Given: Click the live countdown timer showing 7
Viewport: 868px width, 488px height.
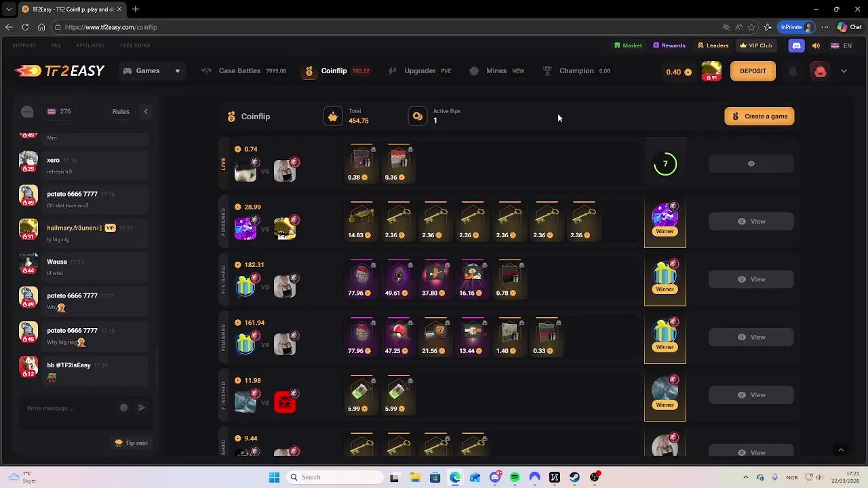Looking at the screenshot, I should (x=665, y=163).
